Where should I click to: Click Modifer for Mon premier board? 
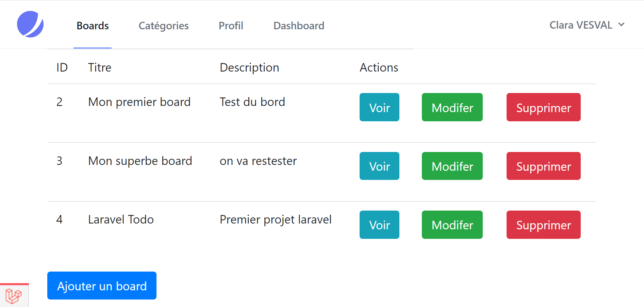(x=452, y=107)
